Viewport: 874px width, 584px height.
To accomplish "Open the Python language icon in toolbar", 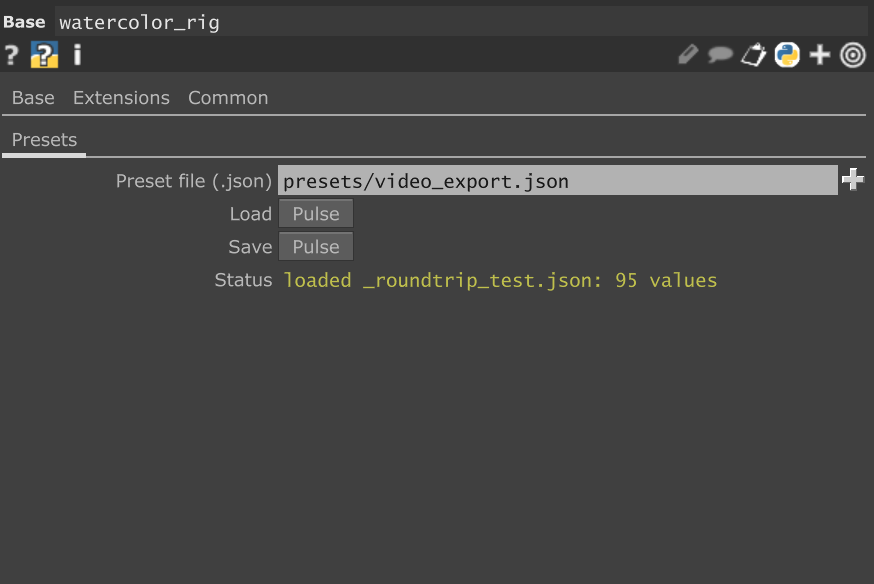I will pyautogui.click(x=787, y=55).
